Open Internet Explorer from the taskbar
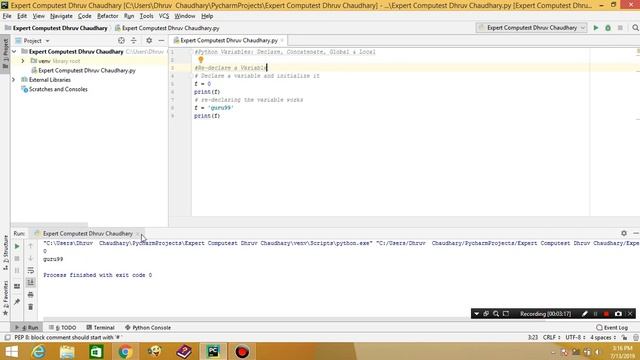The image size is (640, 360). [x=39, y=351]
